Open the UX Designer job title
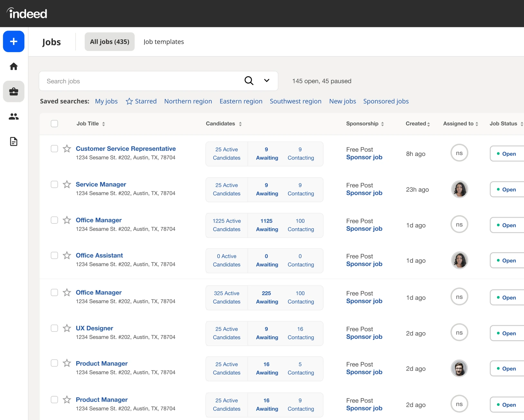524x420 pixels. 94,328
